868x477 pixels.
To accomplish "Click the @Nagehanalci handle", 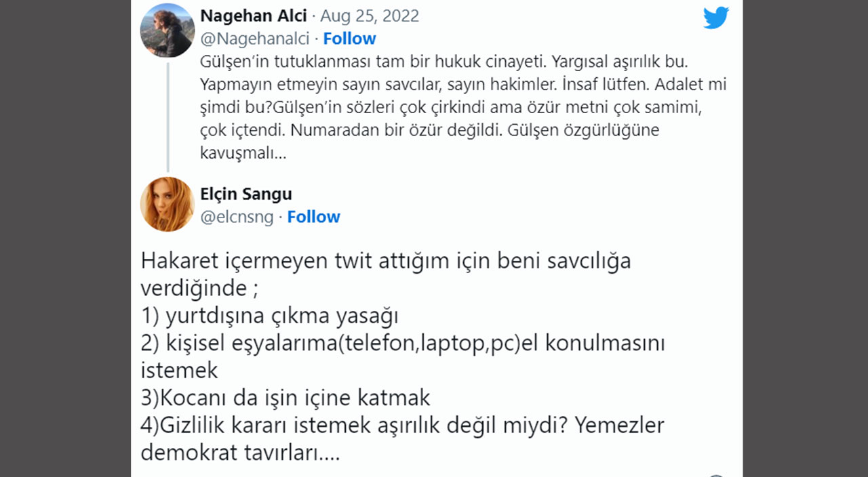I will (x=255, y=39).
